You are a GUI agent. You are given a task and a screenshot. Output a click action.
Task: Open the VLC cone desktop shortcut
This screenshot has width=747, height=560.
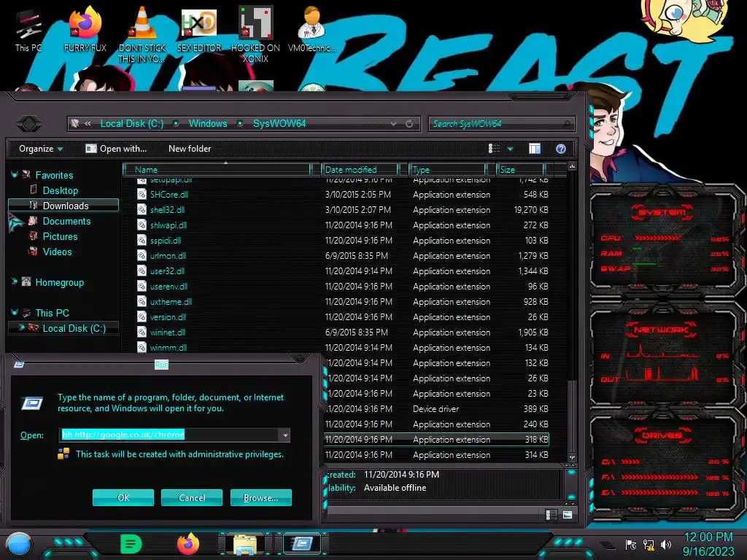click(x=142, y=34)
